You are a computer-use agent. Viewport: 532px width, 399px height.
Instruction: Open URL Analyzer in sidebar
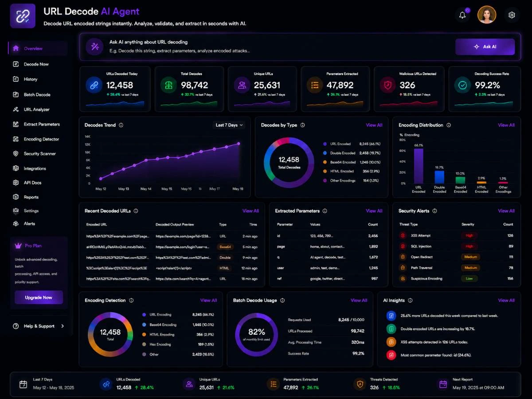38,110
